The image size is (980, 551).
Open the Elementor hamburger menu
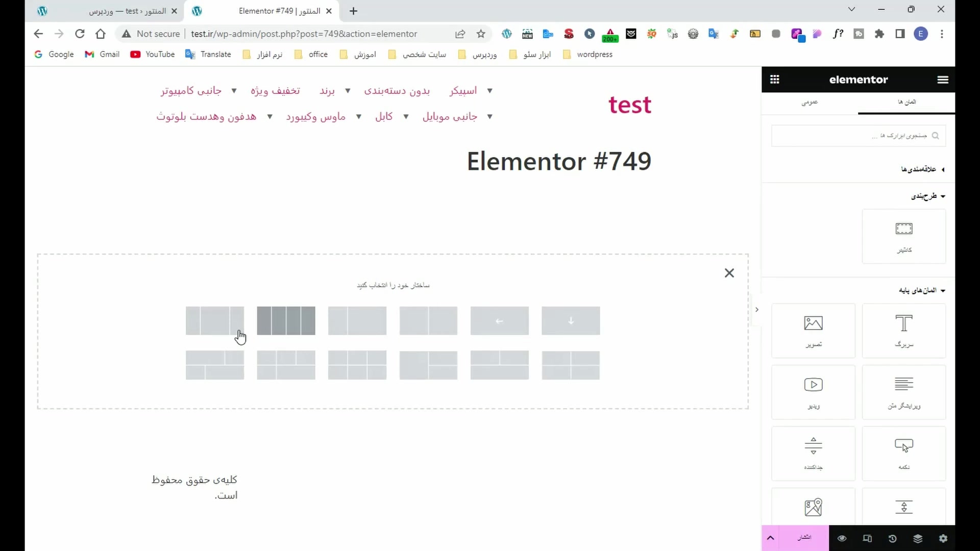click(943, 80)
